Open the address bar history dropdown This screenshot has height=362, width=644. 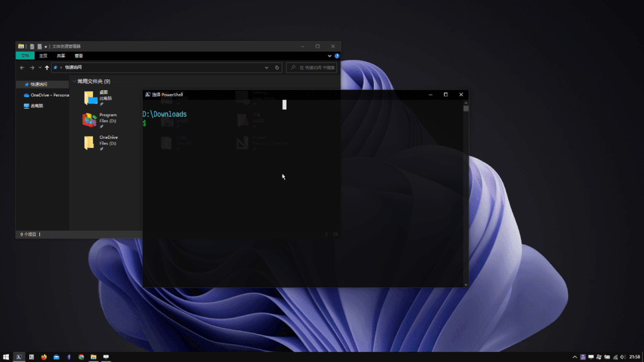pyautogui.click(x=266, y=67)
